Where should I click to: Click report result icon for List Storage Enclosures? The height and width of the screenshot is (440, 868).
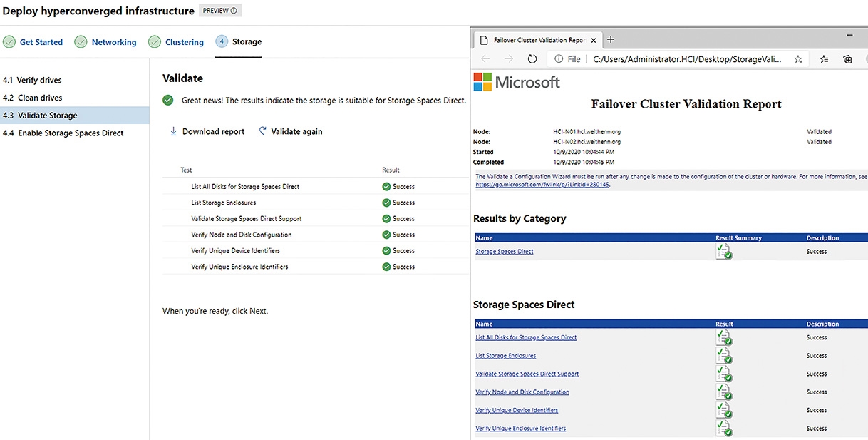724,355
